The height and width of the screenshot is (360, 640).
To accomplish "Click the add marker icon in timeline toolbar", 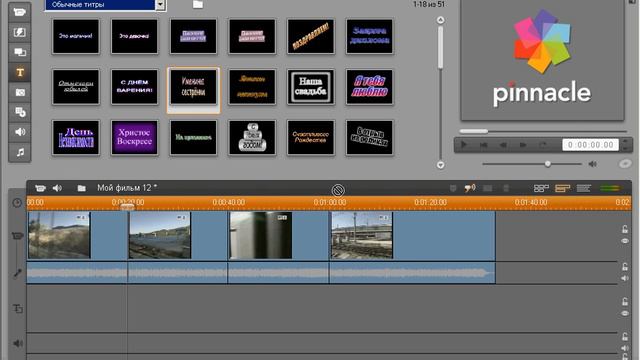I will (x=453, y=188).
